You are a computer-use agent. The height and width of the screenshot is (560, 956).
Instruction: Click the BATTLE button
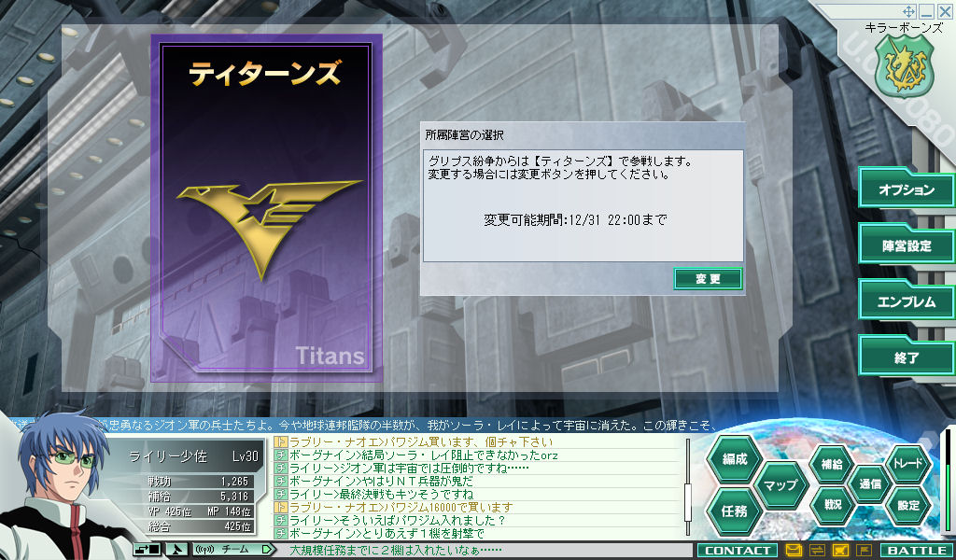[x=917, y=551]
